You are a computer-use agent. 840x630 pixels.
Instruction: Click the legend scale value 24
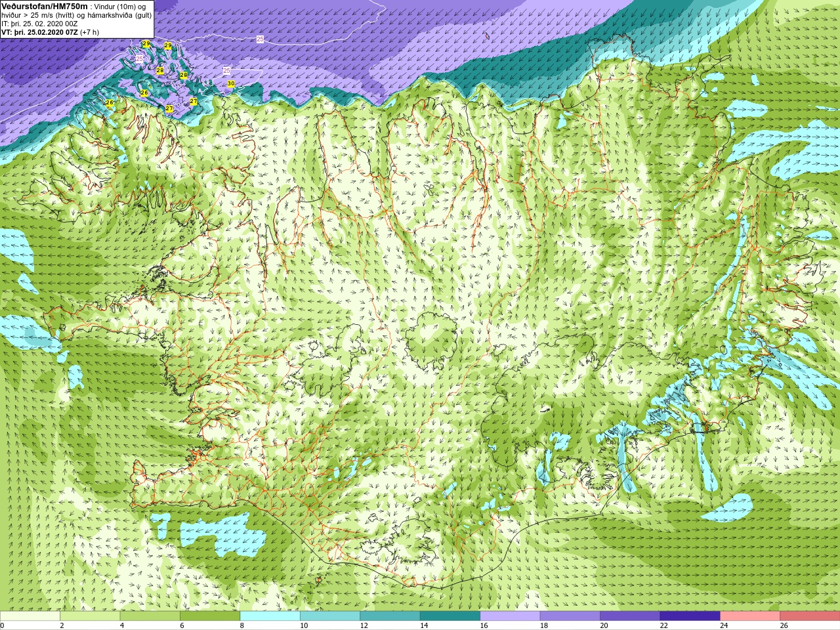[724, 625]
